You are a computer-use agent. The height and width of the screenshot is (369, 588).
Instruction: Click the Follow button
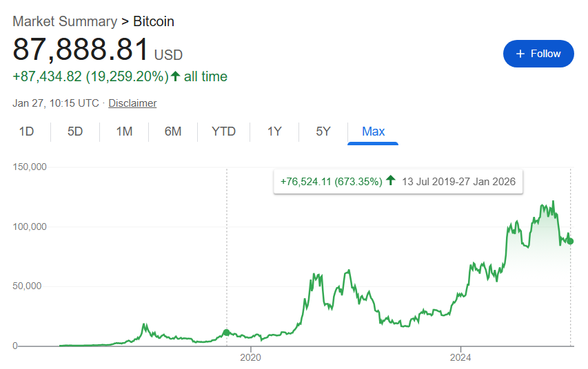point(538,54)
